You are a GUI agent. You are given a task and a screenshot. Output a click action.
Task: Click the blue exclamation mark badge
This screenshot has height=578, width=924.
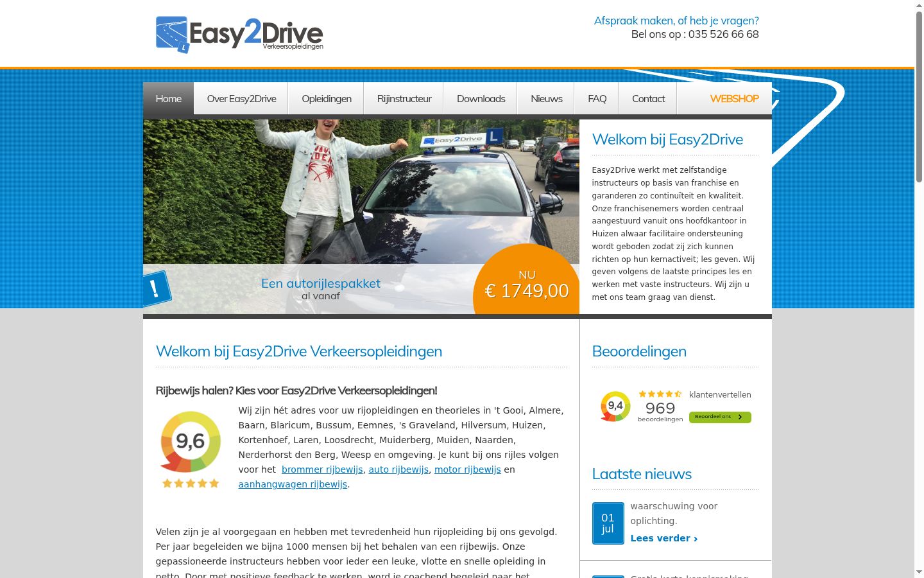click(157, 288)
